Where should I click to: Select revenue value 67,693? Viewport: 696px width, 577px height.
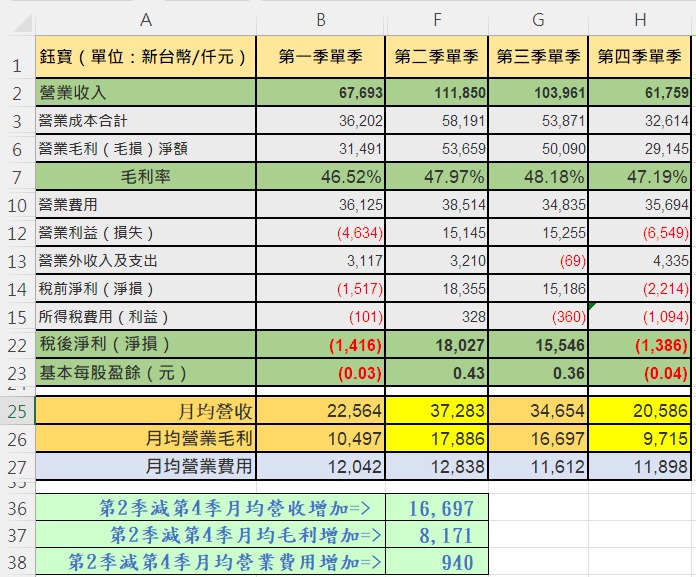coord(320,93)
